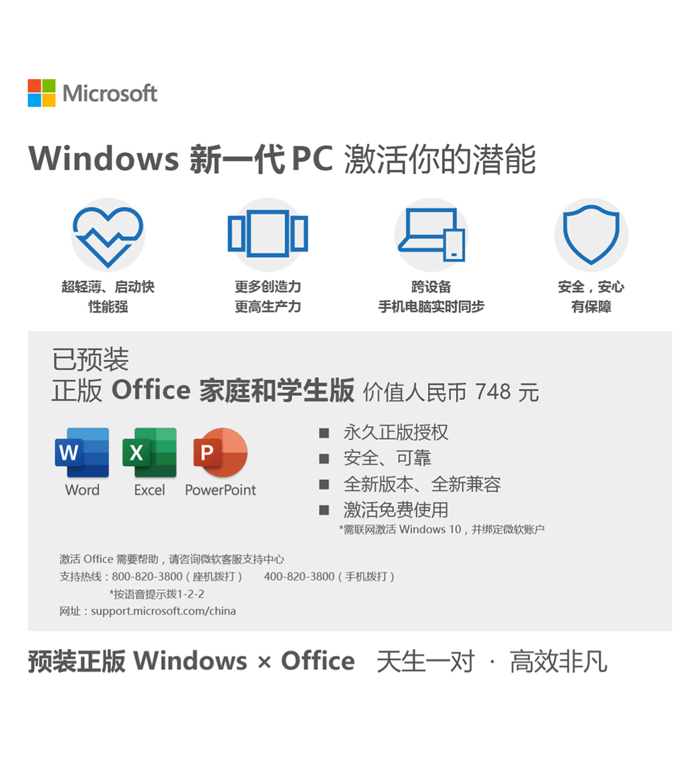Click the security shield icon
The width and height of the screenshot is (700, 780).
[591, 235]
